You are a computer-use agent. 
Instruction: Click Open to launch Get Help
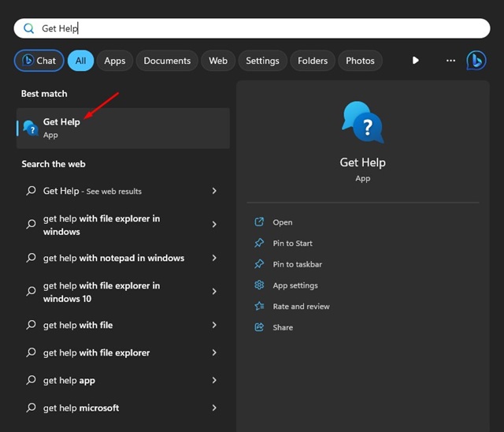point(283,222)
